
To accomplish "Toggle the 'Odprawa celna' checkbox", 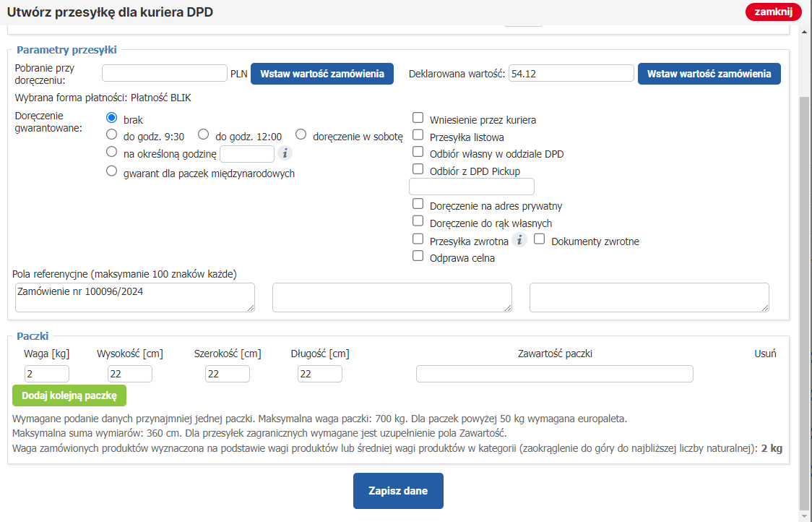I will 418,256.
